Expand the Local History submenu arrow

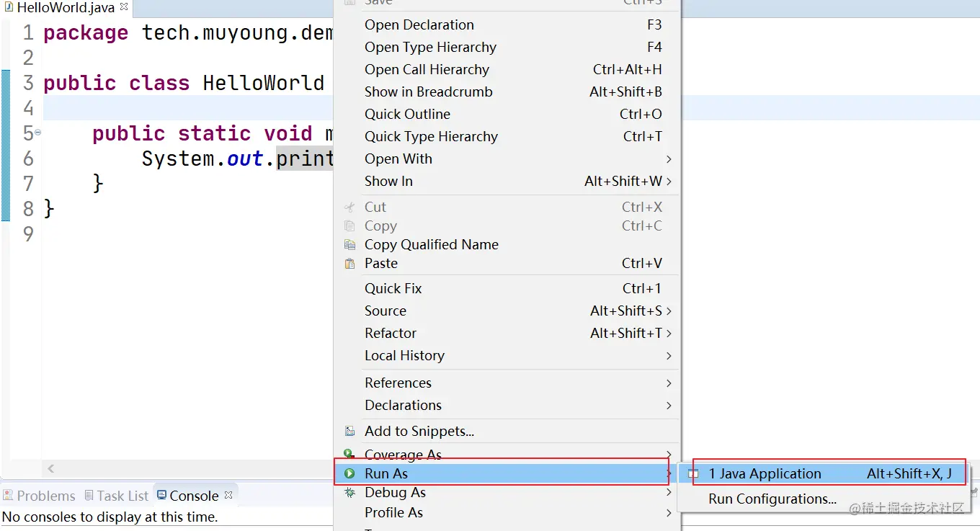(x=669, y=355)
